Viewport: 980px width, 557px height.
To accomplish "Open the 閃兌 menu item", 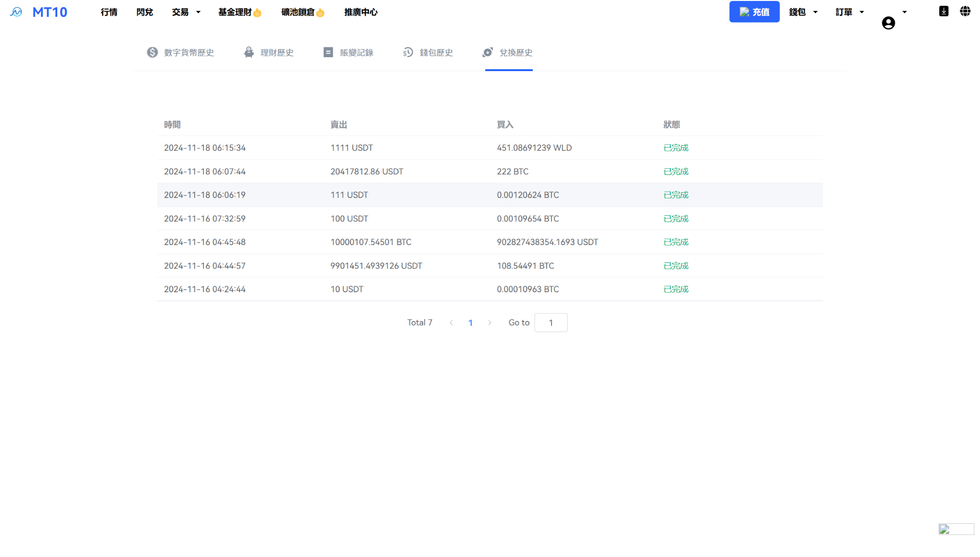I will [x=145, y=12].
